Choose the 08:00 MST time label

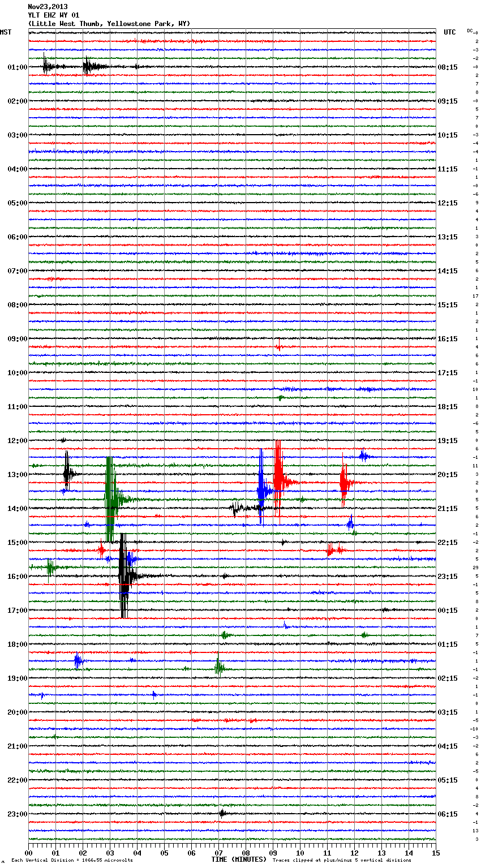(x=17, y=305)
